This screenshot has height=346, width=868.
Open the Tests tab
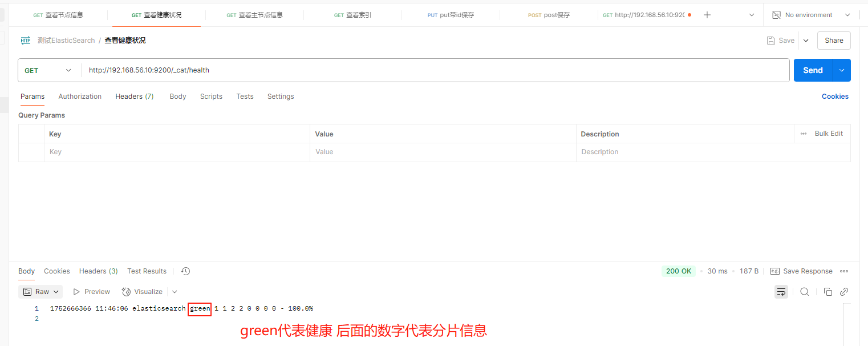[245, 96]
